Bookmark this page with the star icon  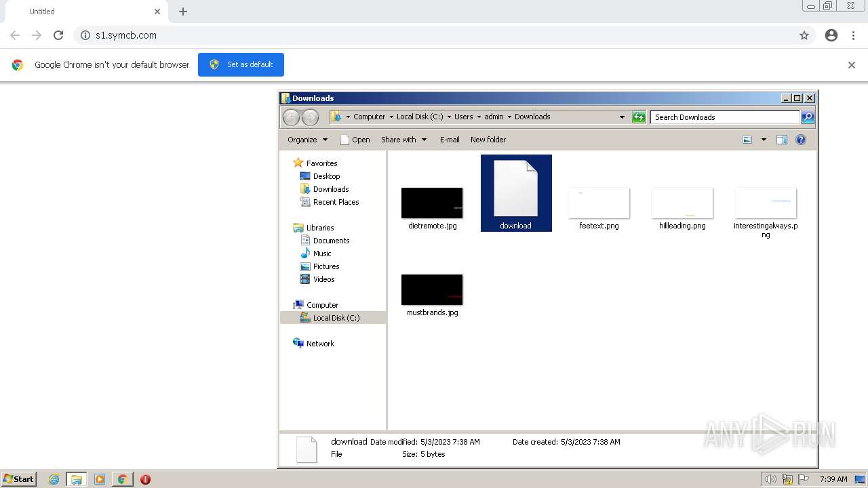tap(804, 35)
